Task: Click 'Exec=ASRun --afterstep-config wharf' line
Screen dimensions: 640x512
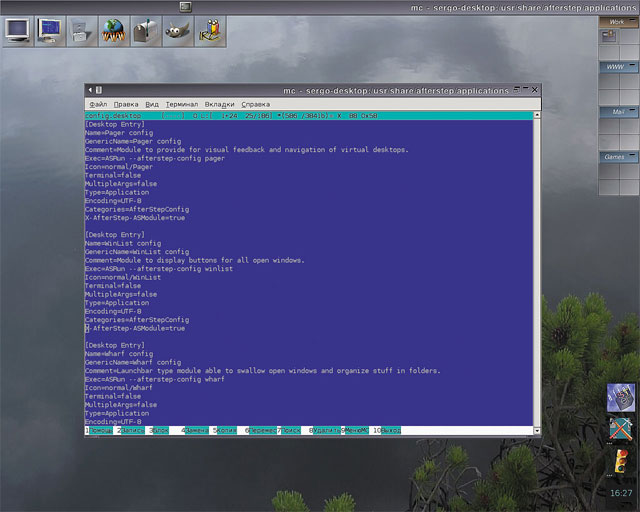Action: [x=155, y=379]
